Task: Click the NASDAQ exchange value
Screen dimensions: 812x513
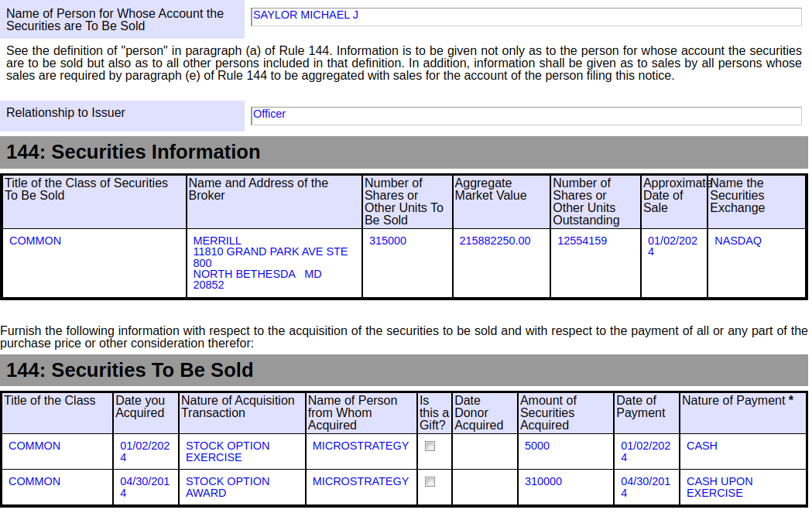Action: (738, 241)
